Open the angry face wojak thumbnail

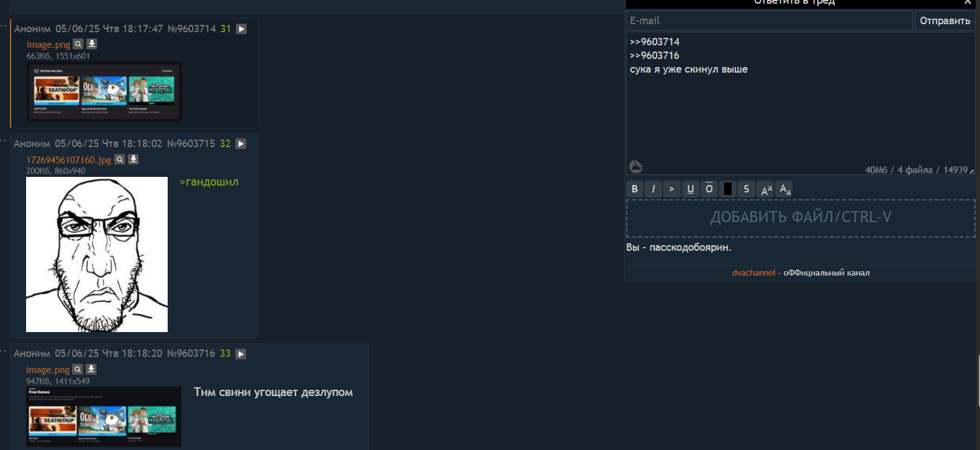[x=97, y=254]
